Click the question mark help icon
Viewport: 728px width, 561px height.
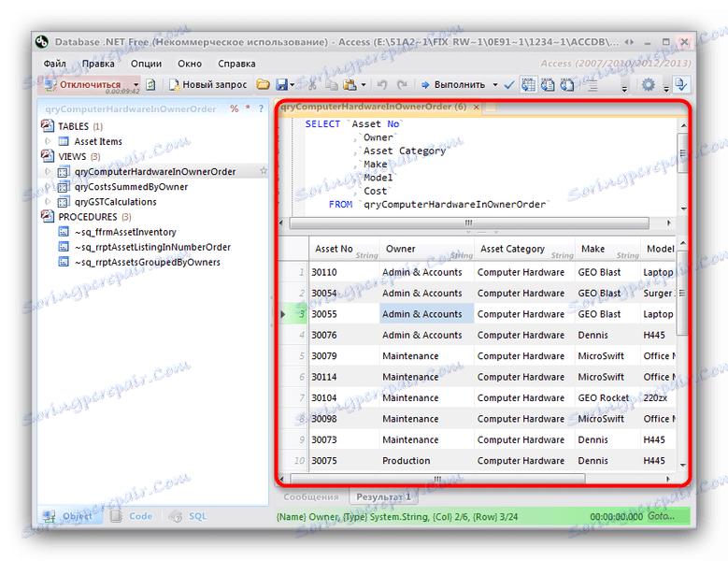coord(261,108)
